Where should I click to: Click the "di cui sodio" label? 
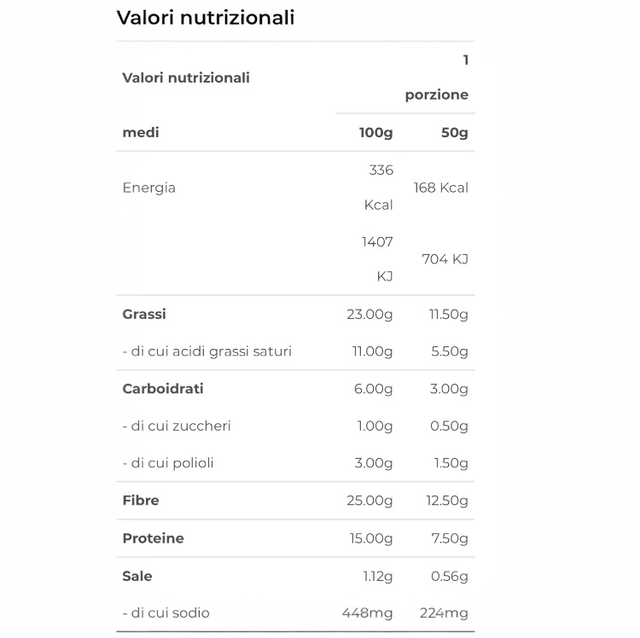166,613
